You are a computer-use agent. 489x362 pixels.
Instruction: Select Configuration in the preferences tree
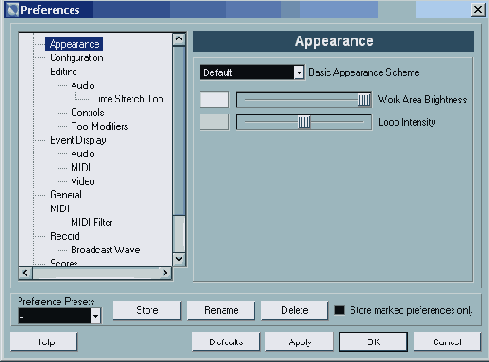(77, 58)
